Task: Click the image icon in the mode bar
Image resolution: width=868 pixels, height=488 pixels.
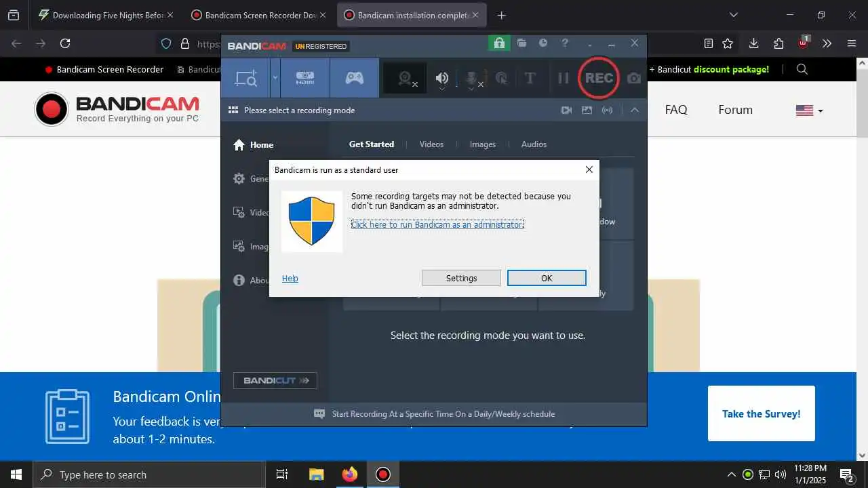Action: 587,110
